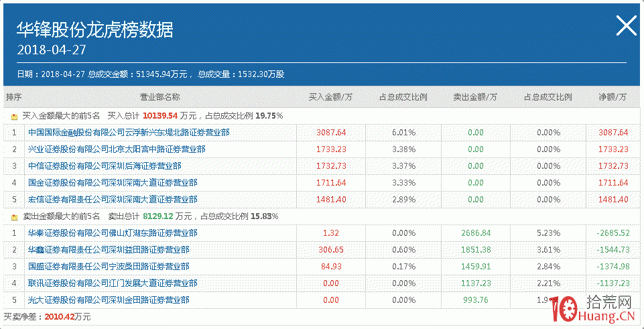Viewport: 644px width, 329px height.
Task: Click the 卖出金额/万 column header
Action: point(475,97)
